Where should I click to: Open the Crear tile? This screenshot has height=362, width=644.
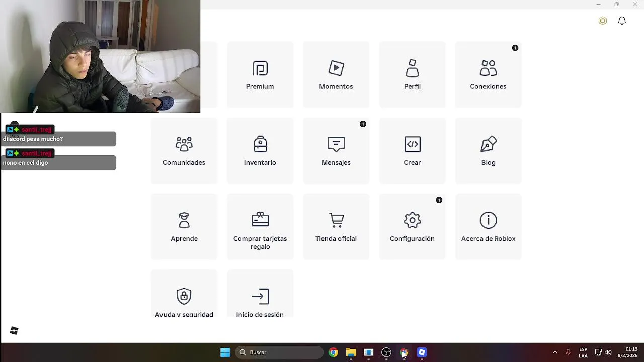tap(412, 151)
